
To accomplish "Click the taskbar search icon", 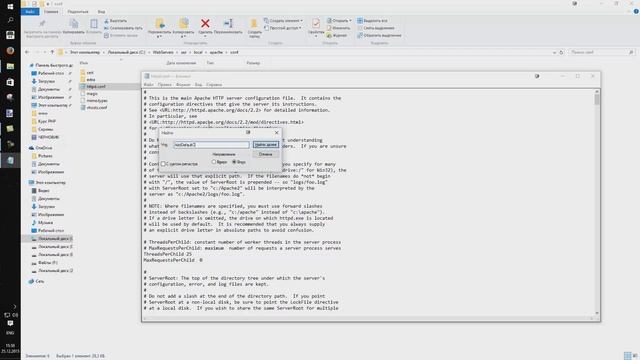I will coord(10,20).
